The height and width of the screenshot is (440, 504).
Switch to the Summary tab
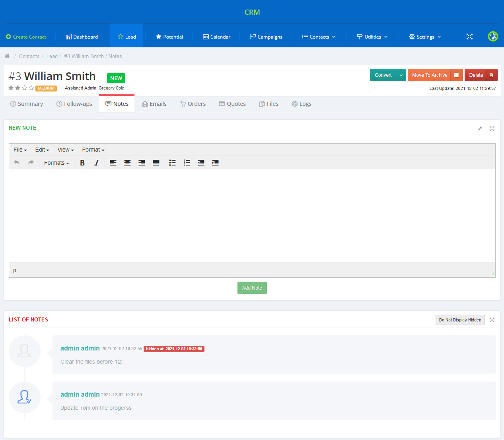[x=27, y=104]
